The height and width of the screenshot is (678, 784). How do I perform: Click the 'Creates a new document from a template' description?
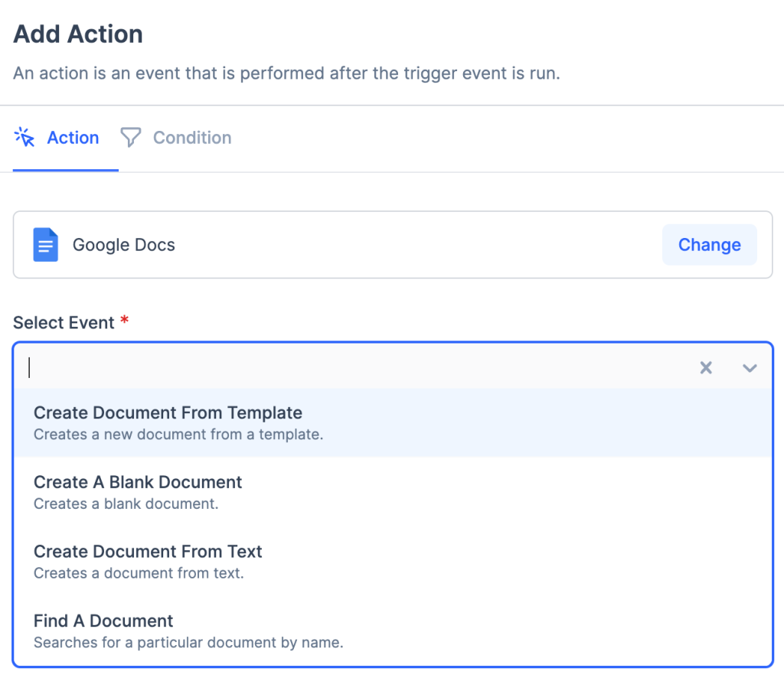click(x=178, y=435)
